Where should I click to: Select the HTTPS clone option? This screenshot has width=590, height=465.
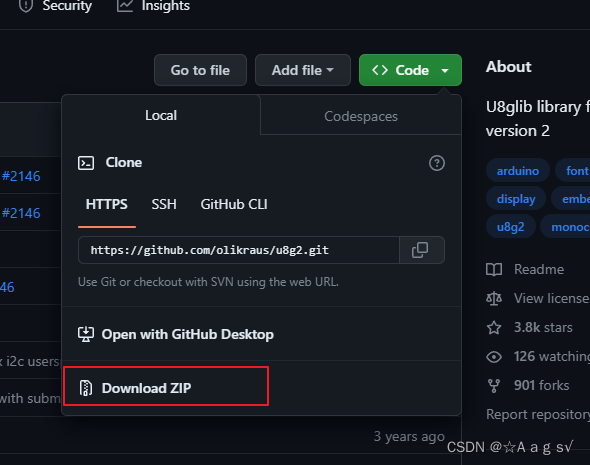click(106, 204)
